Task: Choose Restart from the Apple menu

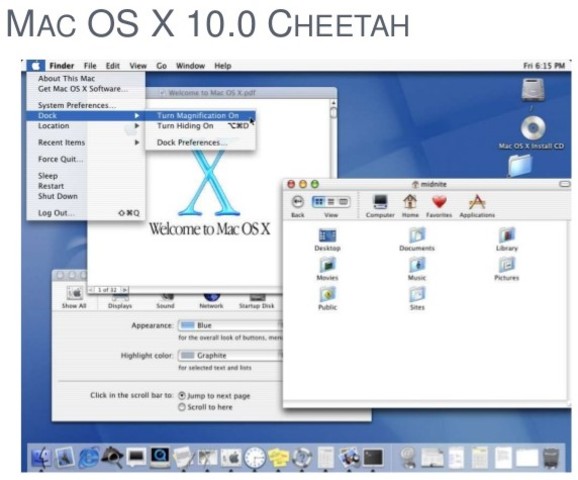Action: pyautogui.click(x=86, y=186)
